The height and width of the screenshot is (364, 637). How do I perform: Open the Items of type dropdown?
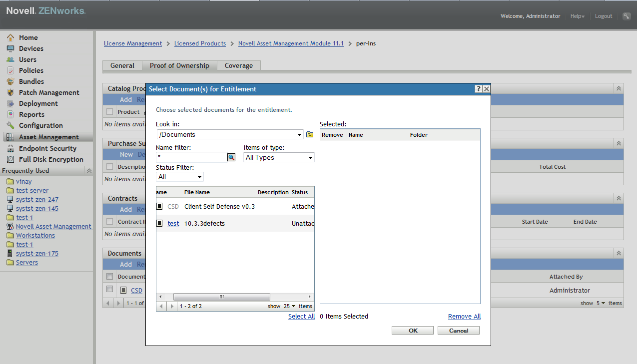pyautogui.click(x=278, y=157)
